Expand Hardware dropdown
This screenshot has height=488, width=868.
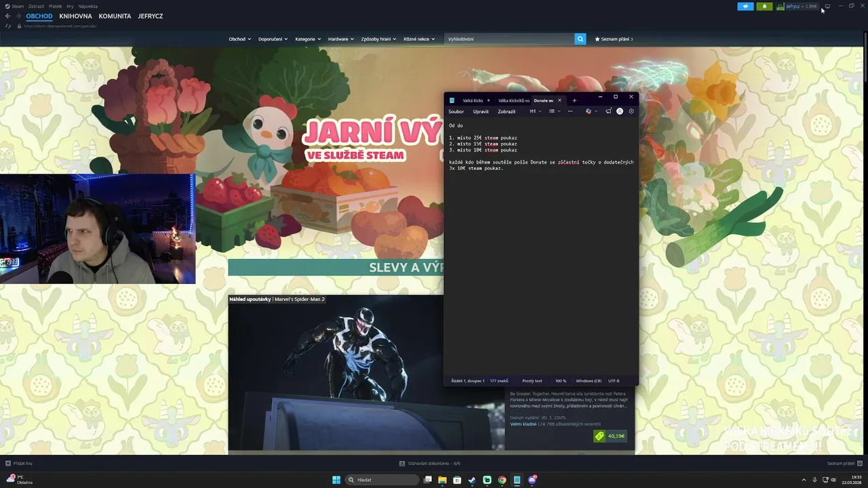click(341, 39)
